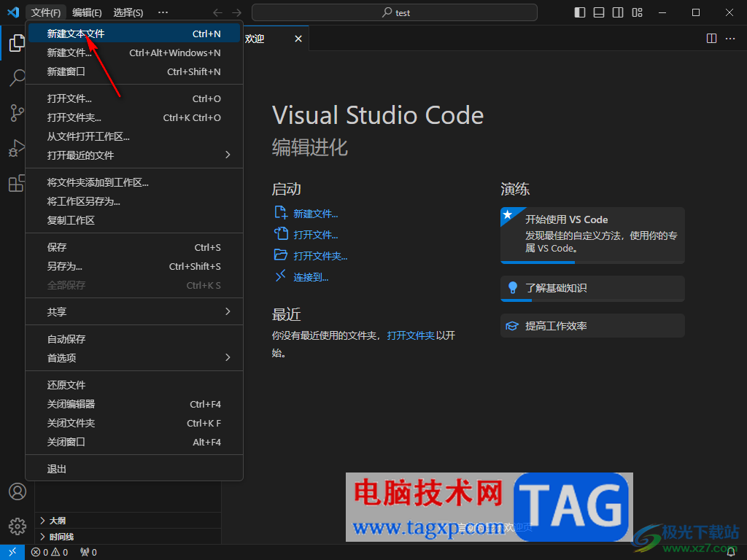Open Get Started with VS Code walkthrough
747x560 pixels.
[x=592, y=236]
